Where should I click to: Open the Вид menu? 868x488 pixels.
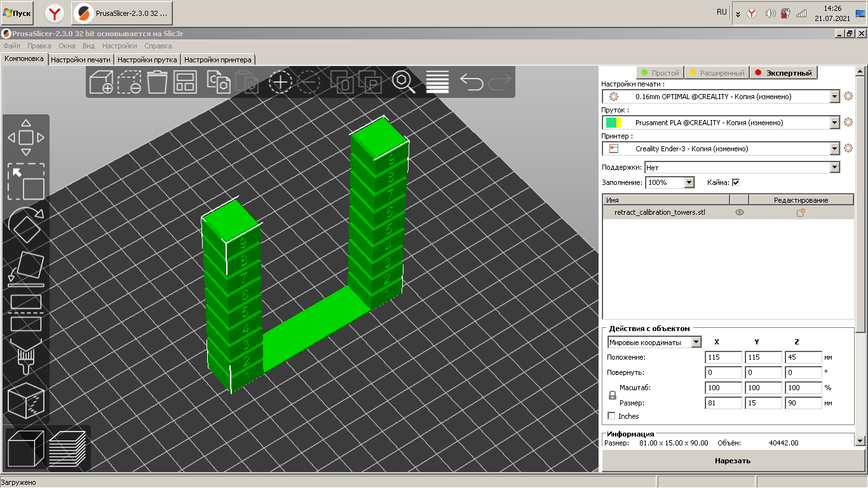[88, 46]
